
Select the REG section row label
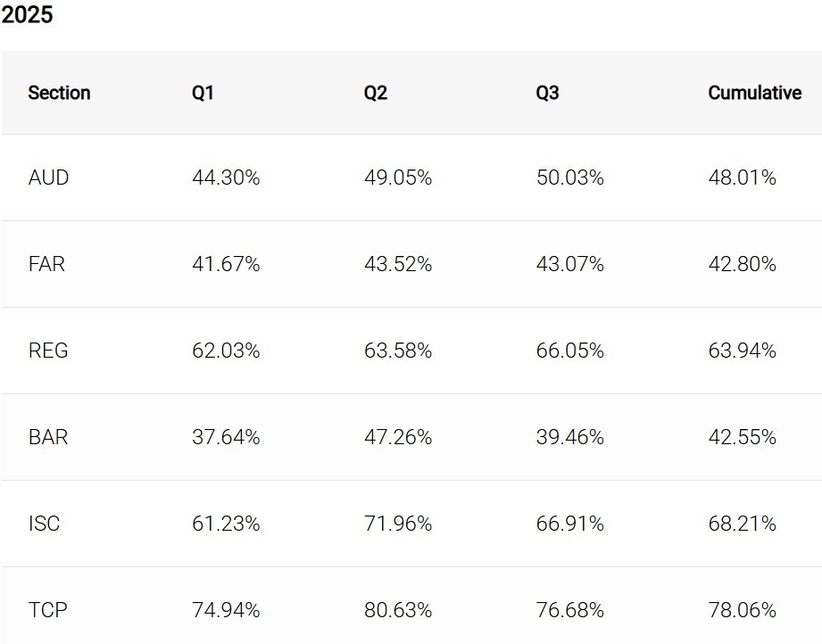(x=48, y=351)
